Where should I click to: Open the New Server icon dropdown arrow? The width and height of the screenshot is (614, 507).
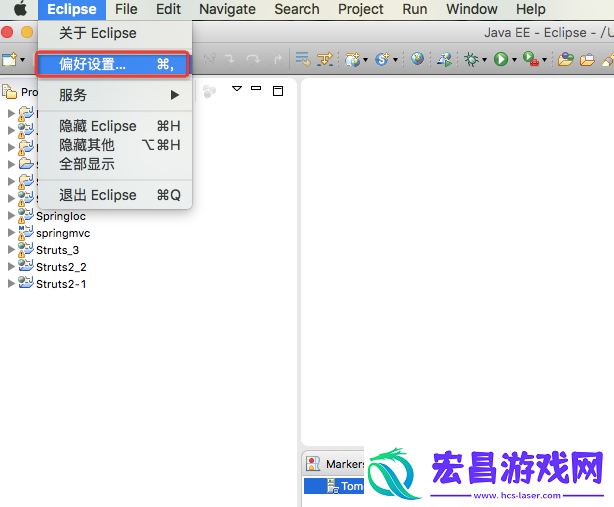365,60
